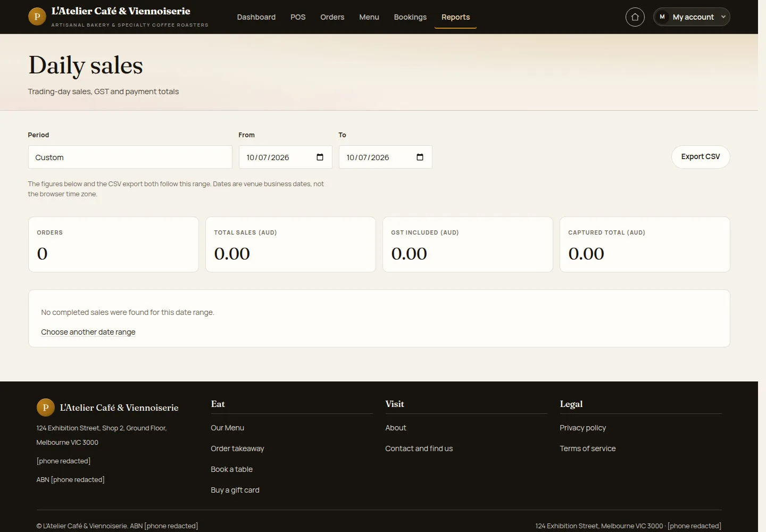
Task: Open the Dashboard nav item
Action: click(x=256, y=17)
